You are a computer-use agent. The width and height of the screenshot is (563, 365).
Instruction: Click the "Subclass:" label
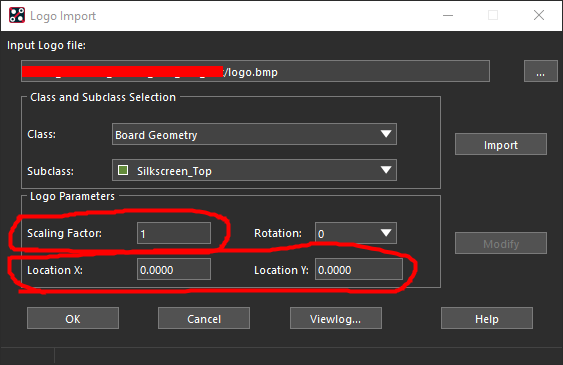pyautogui.click(x=51, y=171)
